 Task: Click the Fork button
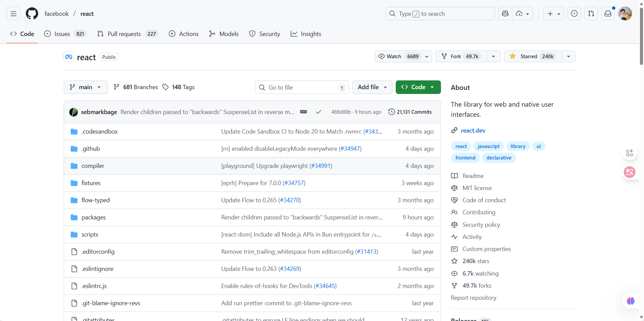[x=461, y=57]
